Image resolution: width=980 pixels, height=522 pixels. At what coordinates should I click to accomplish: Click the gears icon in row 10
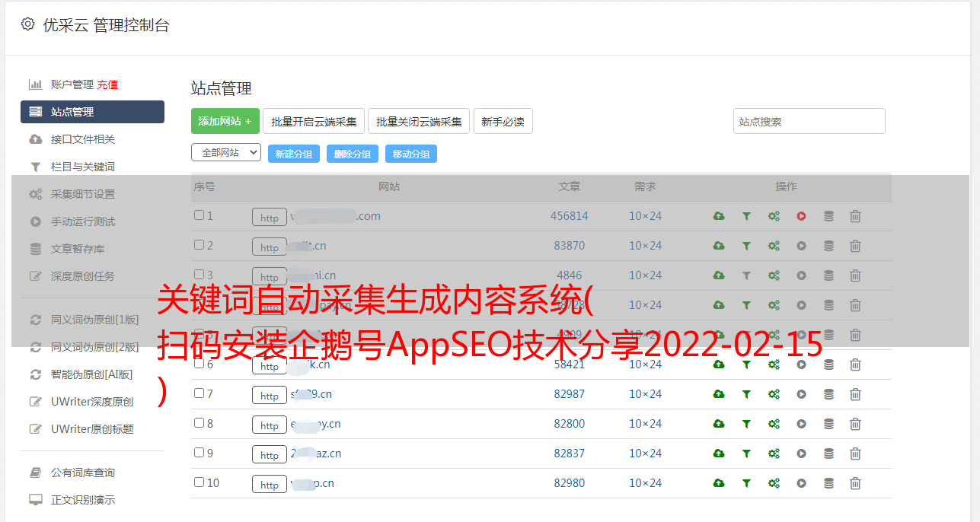point(774,483)
